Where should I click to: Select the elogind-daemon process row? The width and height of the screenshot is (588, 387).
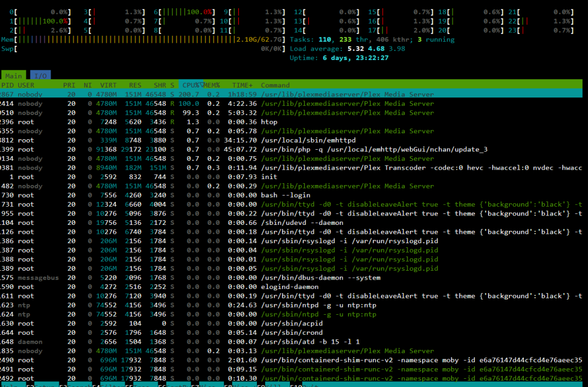[292, 287]
